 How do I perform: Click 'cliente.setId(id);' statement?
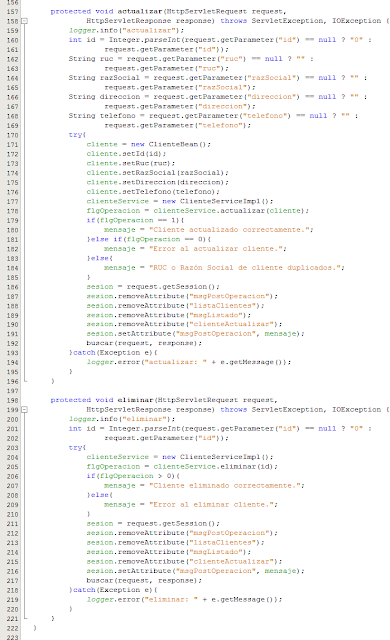(x=126, y=154)
